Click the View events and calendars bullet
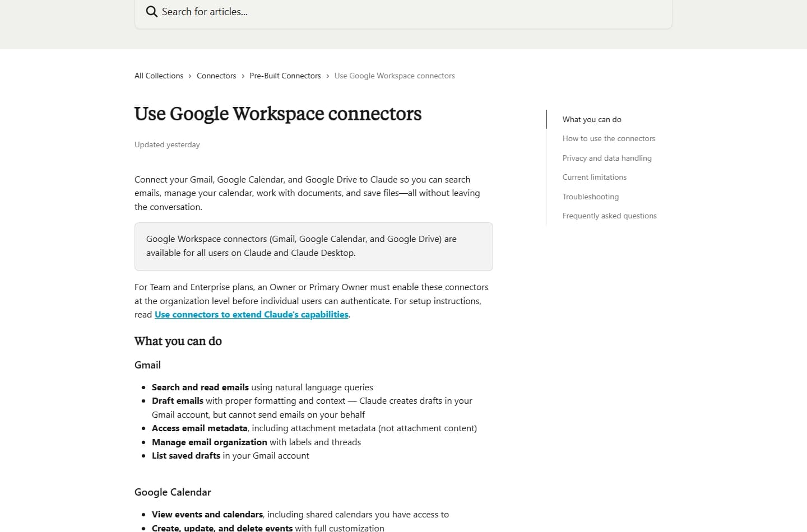 coord(300,515)
